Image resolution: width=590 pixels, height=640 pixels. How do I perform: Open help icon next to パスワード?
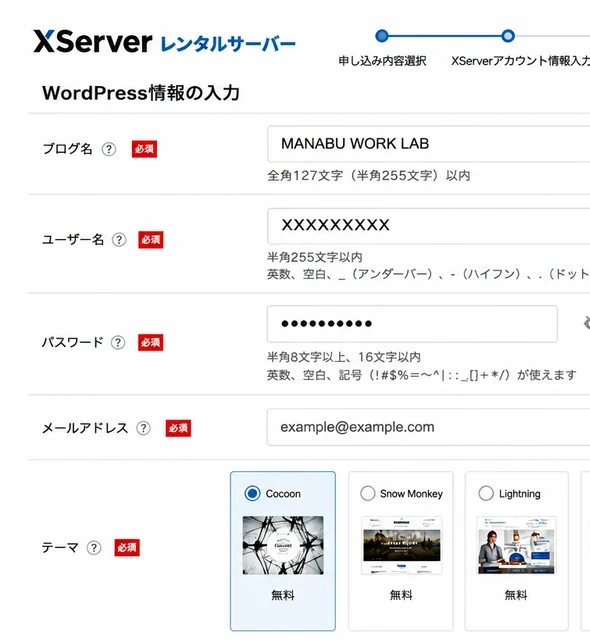(x=118, y=342)
